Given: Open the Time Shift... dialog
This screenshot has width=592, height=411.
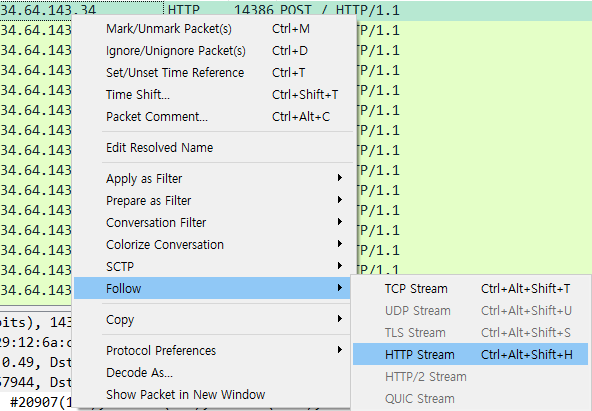Looking at the screenshot, I should pyautogui.click(x=213, y=94).
